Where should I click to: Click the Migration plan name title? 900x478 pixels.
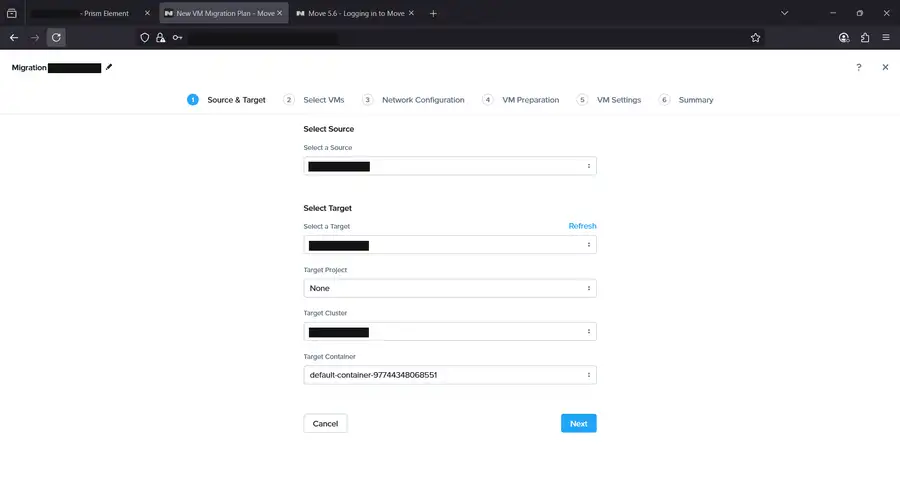56,68
